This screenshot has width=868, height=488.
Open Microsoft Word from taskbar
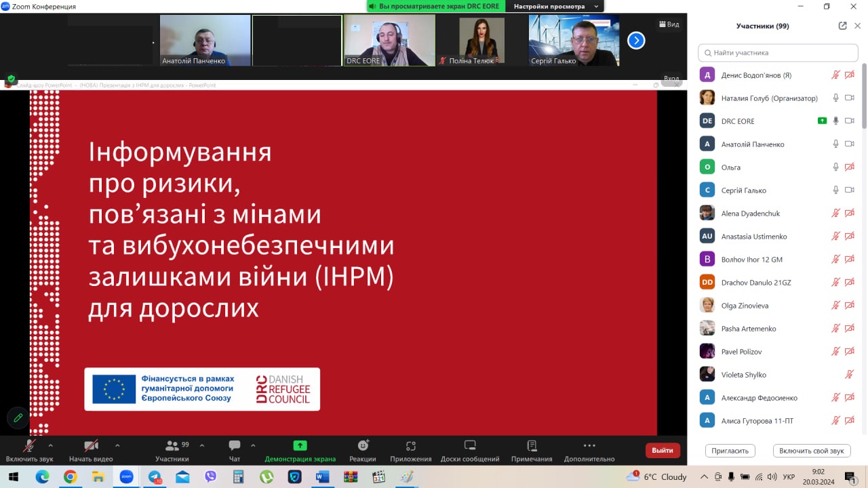tap(322, 476)
